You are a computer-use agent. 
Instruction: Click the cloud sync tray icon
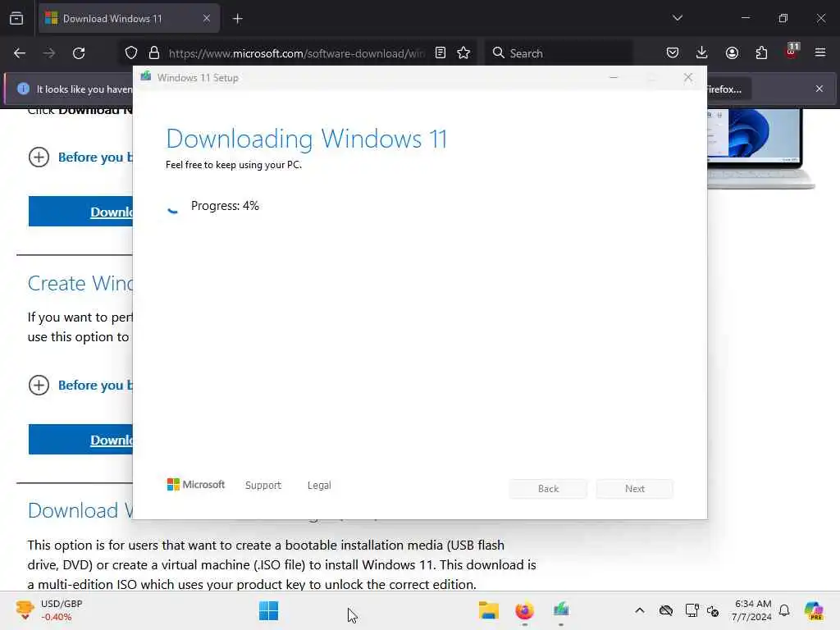(666, 610)
